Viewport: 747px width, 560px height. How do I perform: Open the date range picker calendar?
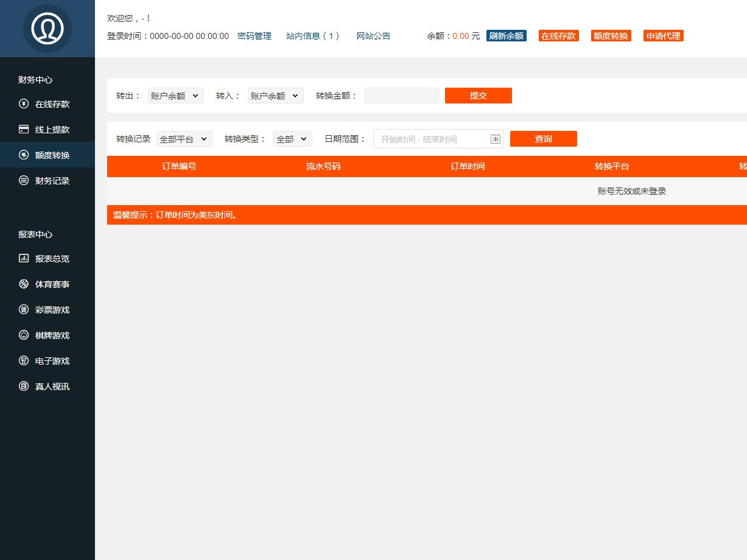[x=495, y=139]
